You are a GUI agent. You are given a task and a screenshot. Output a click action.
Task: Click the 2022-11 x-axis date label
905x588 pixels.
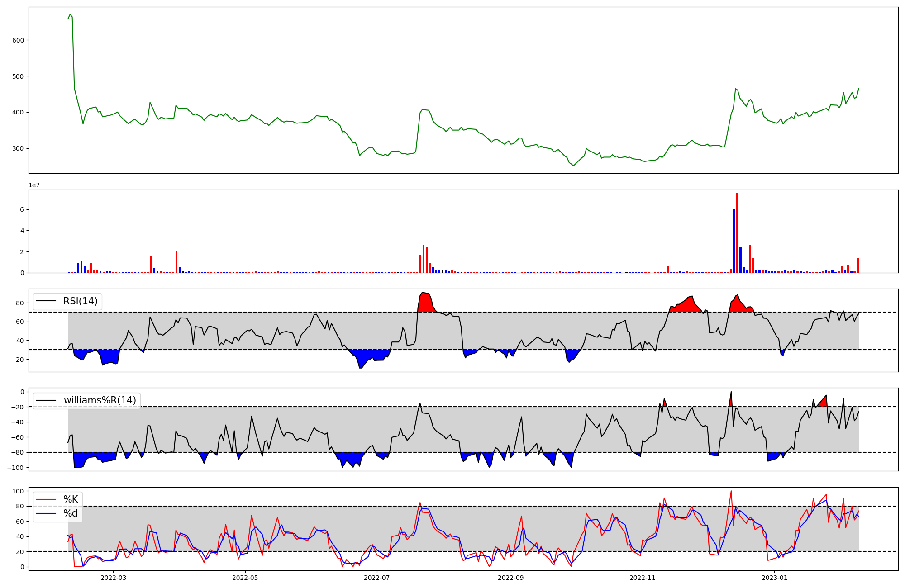point(642,578)
